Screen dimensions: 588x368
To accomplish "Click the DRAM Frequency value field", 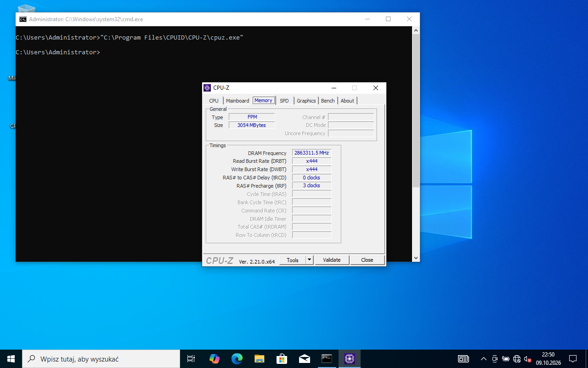I will (311, 153).
